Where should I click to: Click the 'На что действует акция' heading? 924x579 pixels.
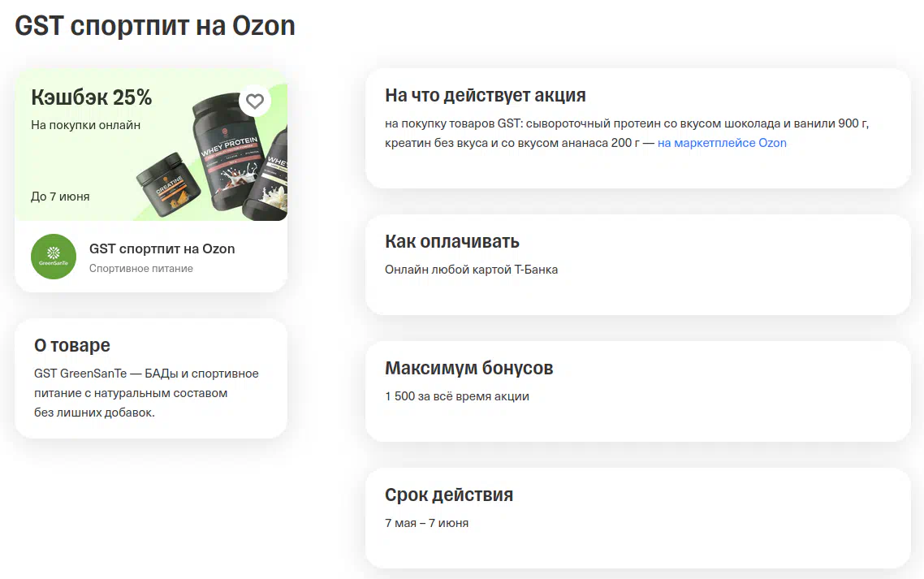485,95
